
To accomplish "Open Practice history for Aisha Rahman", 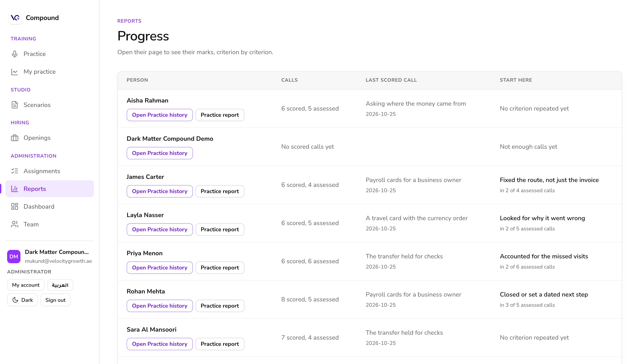I will tap(160, 115).
